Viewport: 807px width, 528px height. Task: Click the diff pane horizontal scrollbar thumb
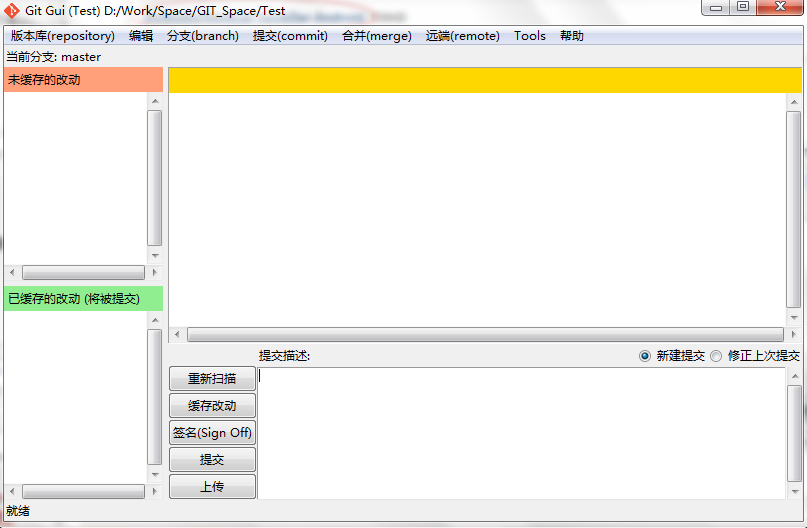point(485,335)
